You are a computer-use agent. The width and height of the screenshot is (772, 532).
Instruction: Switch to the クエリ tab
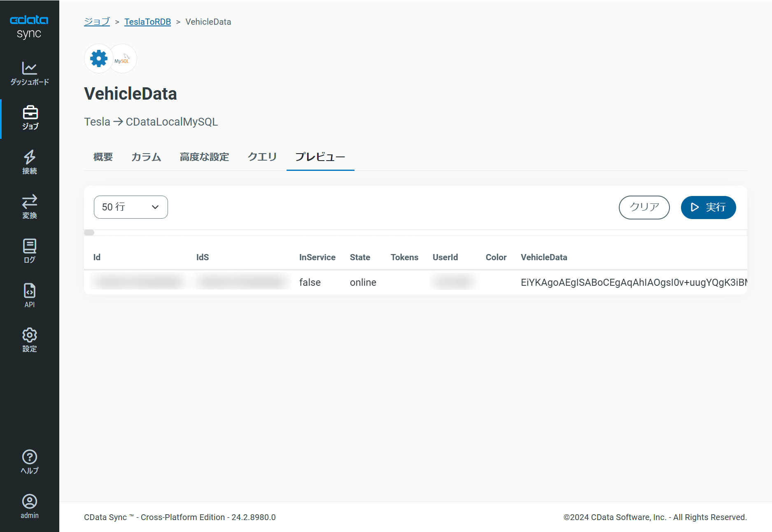(x=262, y=157)
